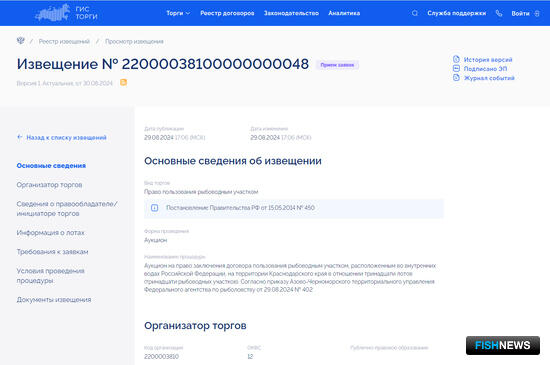Open Реестр договоров menu item

tap(227, 13)
